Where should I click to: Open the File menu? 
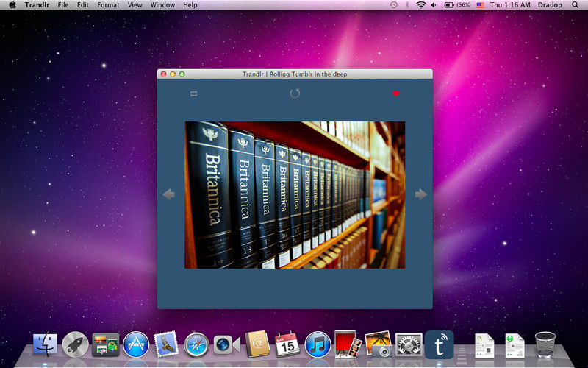63,5
